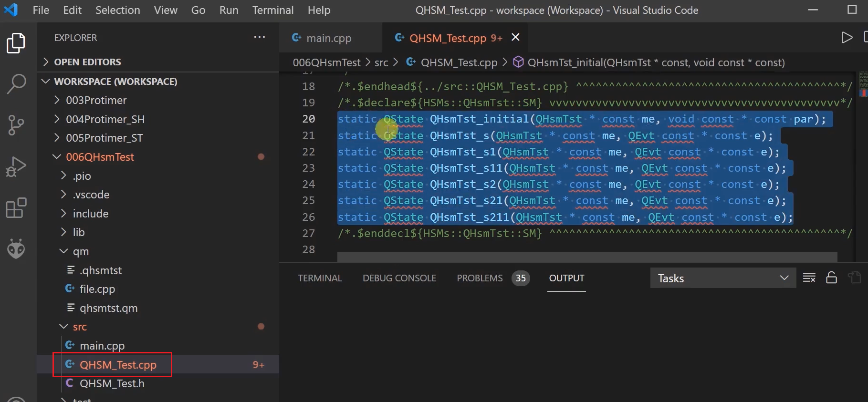
Task: Click C++ icon of file.cpp
Action: click(x=70, y=289)
